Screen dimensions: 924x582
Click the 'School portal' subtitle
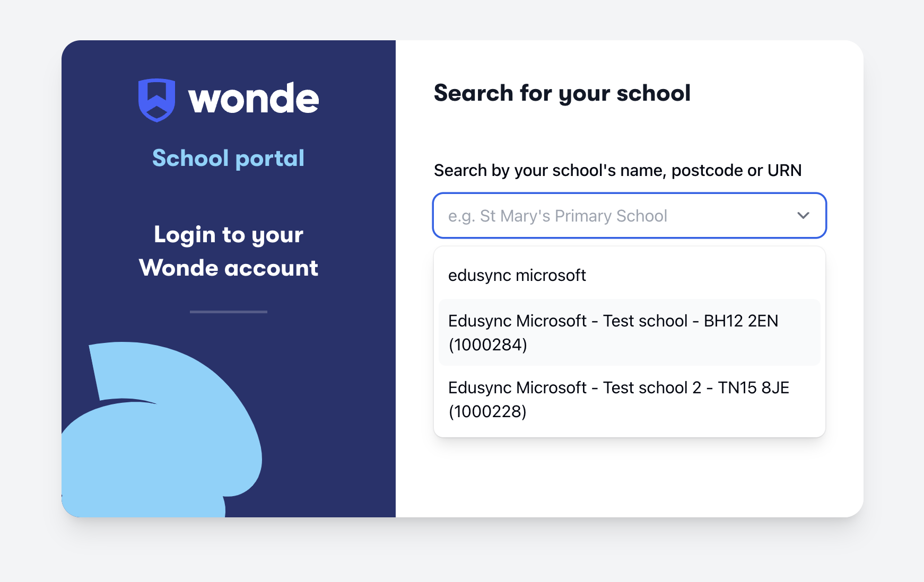click(x=228, y=158)
